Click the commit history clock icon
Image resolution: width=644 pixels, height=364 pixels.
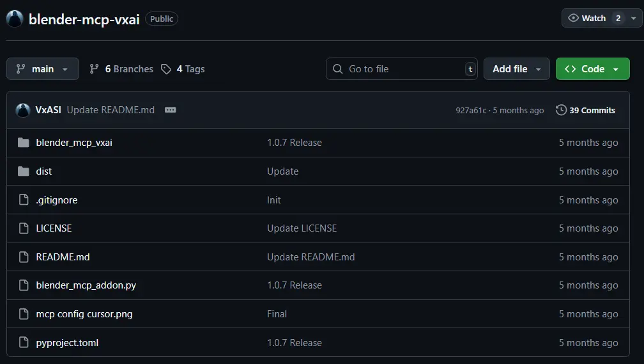(561, 110)
